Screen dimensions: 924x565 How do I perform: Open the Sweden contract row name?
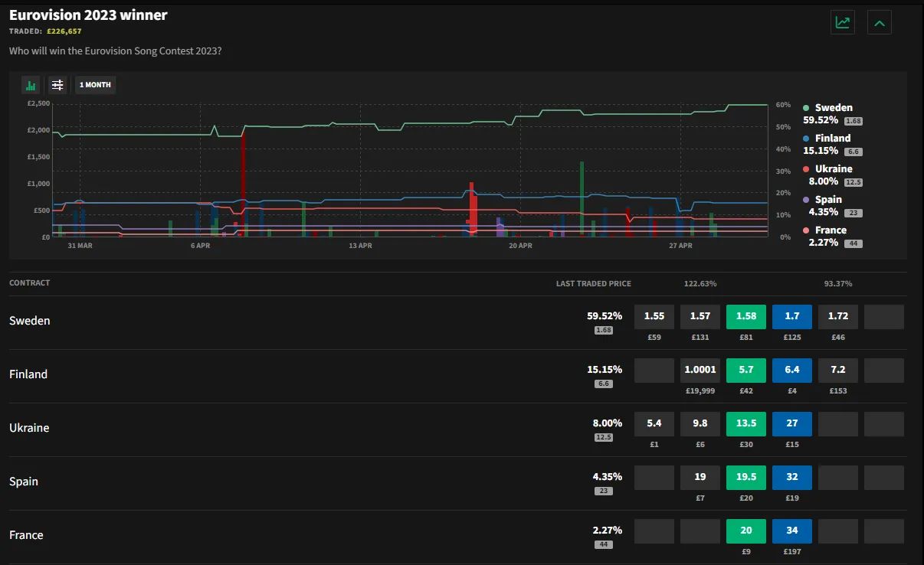click(30, 321)
